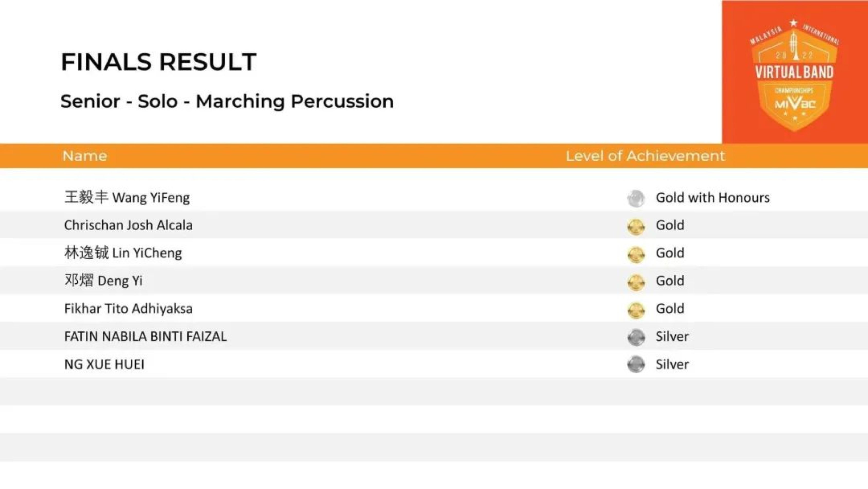The width and height of the screenshot is (868, 489).
Task: Click Ng Xue Huei's silver medal icon
Action: coord(636,364)
